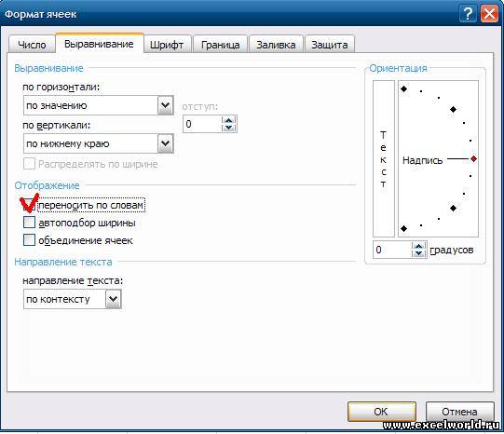Expand the направление текста dropdown
This screenshot has width=504, height=434.
pyautogui.click(x=113, y=299)
